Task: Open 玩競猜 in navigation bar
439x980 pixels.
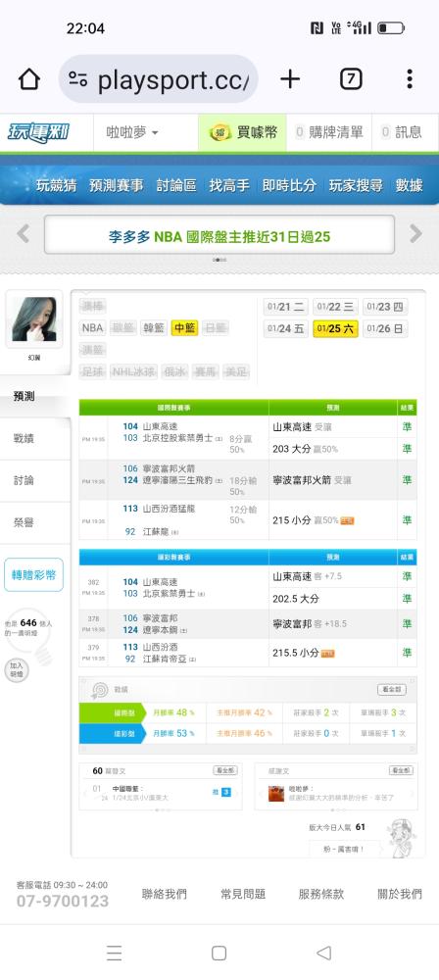Action: (56, 185)
